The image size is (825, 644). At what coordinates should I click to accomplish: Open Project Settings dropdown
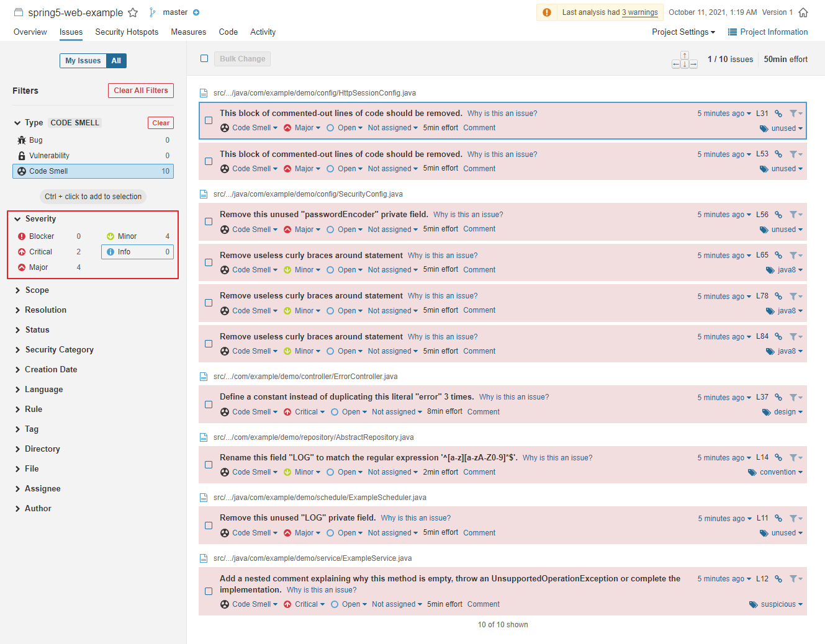pos(683,32)
